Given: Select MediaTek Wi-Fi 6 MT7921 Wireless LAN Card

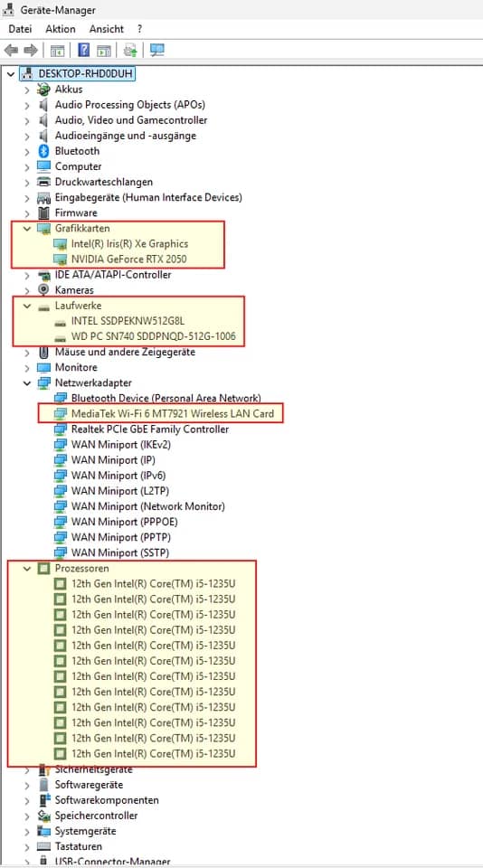Looking at the screenshot, I should 173,413.
